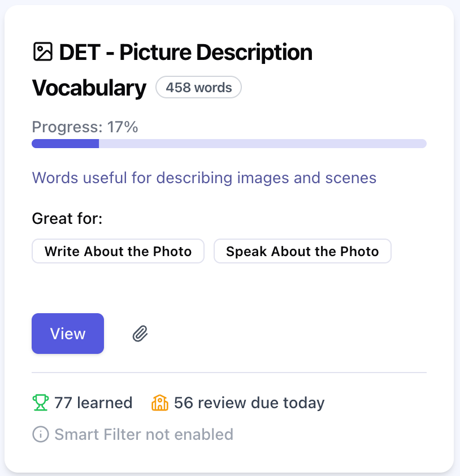Click the picture icon beside the title
The width and height of the screenshot is (460, 476).
pyautogui.click(x=43, y=52)
